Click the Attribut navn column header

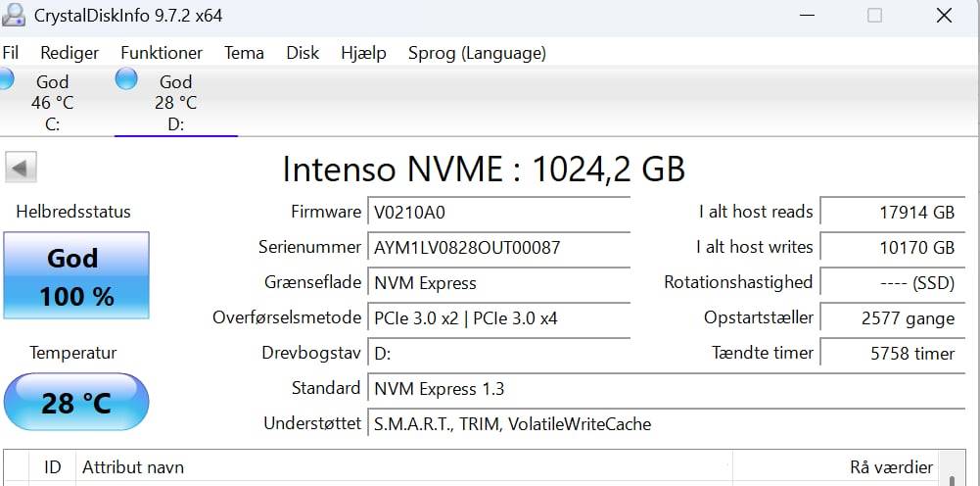click(403, 467)
